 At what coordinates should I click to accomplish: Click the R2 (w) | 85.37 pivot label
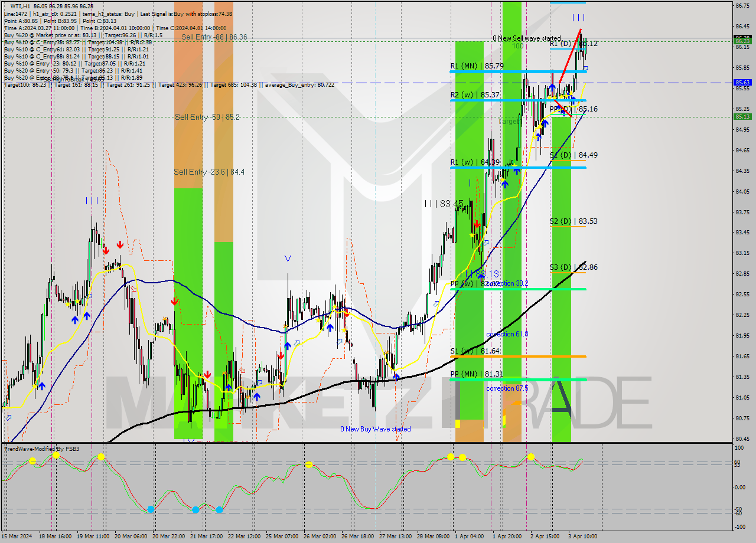(476, 94)
